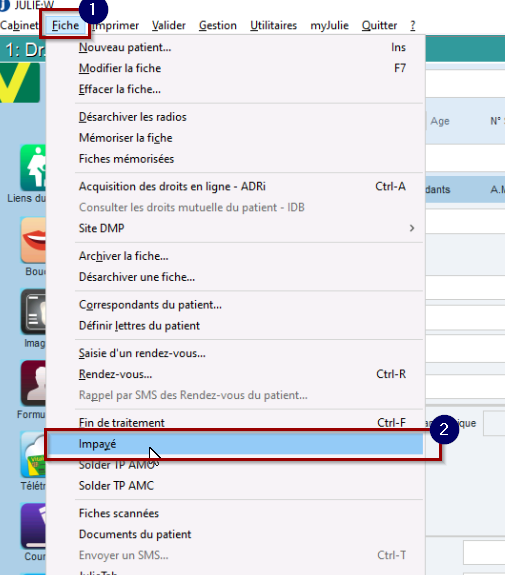Open the purple Courrier icon
This screenshot has height=575, width=505.
pos(33,526)
